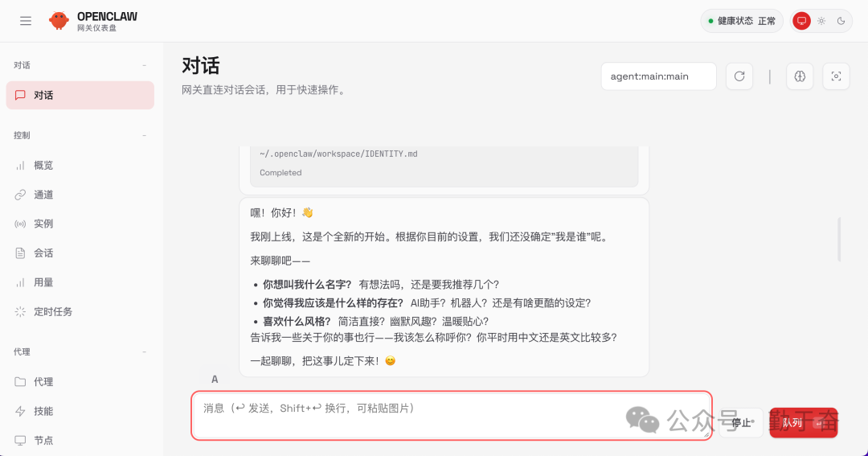868x456 pixels.
Task: Select the system theme monitor icon
Action: (x=801, y=21)
